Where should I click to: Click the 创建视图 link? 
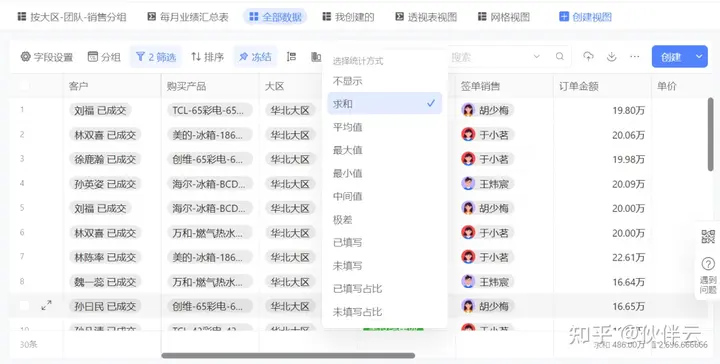[x=585, y=17]
